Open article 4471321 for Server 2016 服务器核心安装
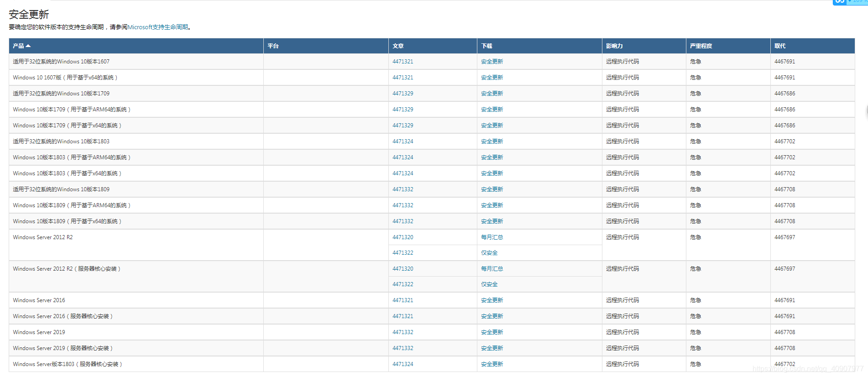The width and height of the screenshot is (868, 377). [403, 316]
